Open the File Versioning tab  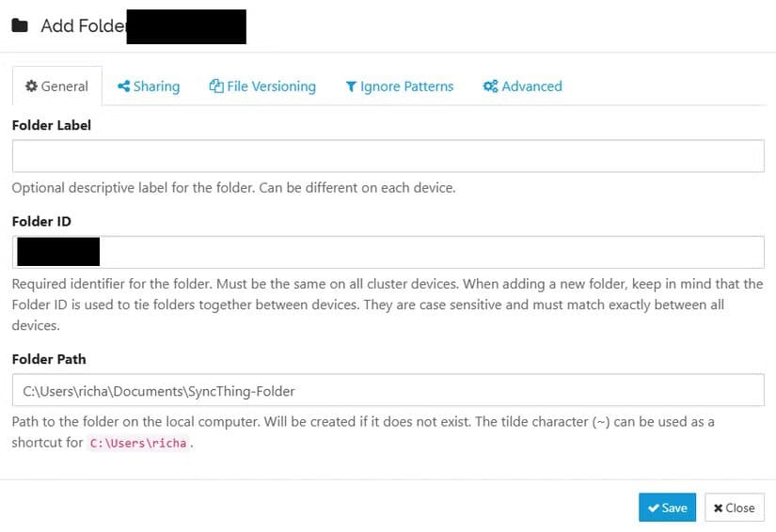click(x=262, y=86)
